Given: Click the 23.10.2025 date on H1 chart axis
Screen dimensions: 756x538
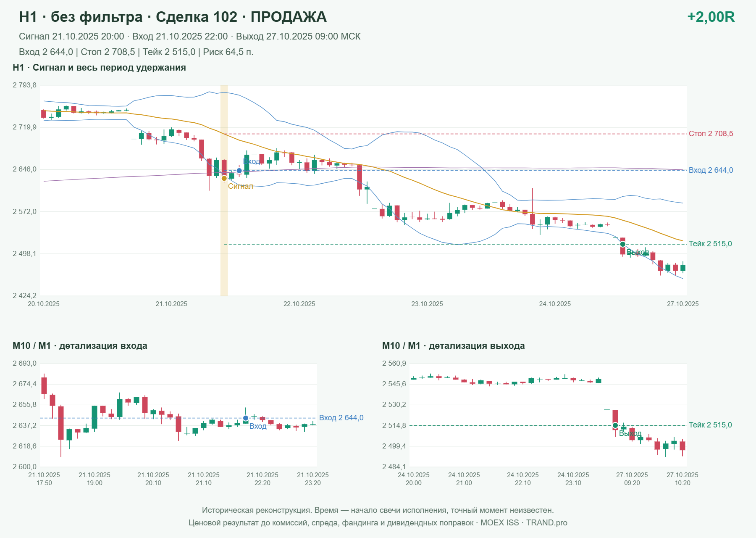Looking at the screenshot, I should (x=427, y=304).
